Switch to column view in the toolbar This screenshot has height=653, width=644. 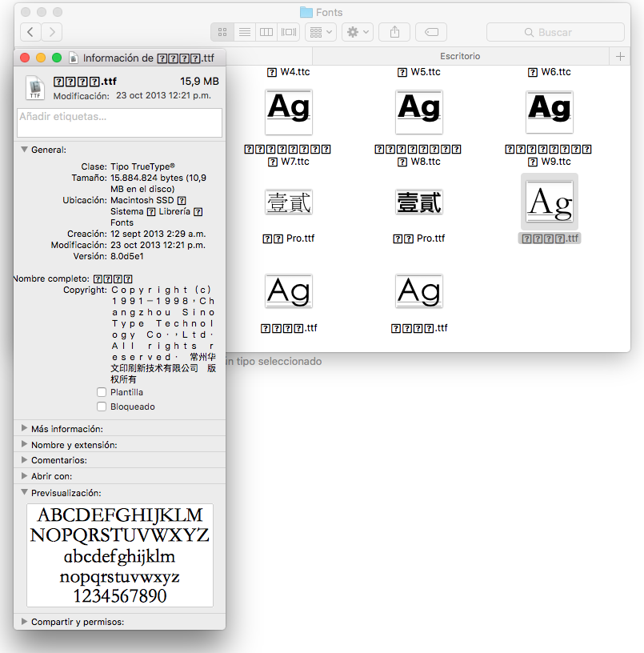266,32
